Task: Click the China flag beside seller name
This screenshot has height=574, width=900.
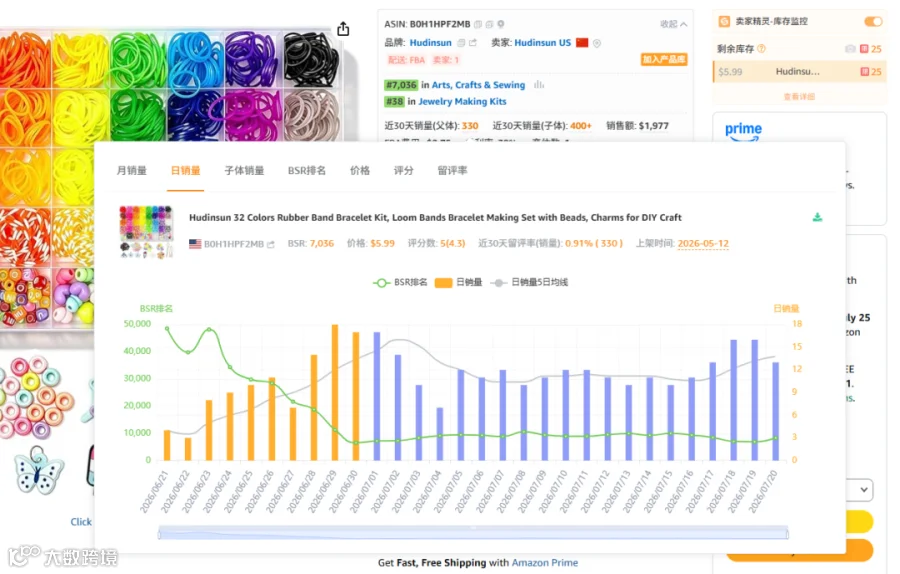Action: (582, 42)
